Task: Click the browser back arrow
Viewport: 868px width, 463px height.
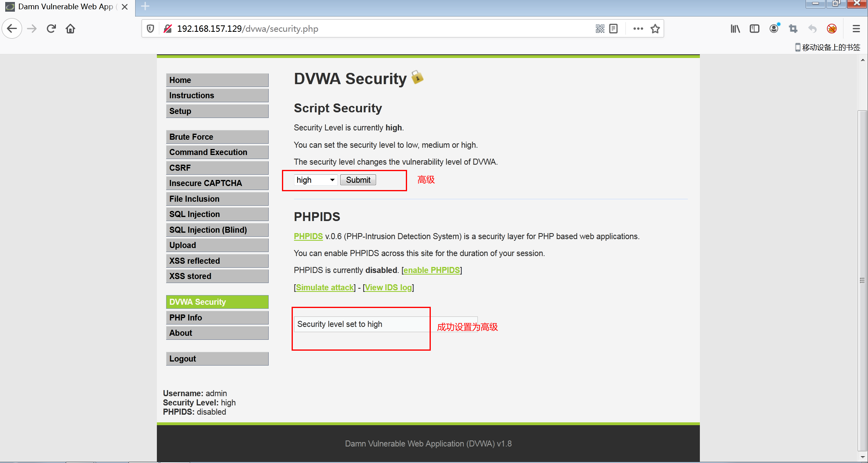Action: pyautogui.click(x=12, y=29)
